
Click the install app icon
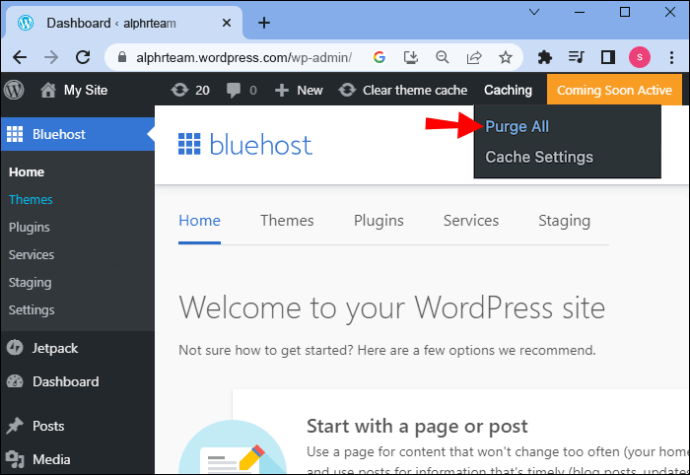tap(411, 57)
